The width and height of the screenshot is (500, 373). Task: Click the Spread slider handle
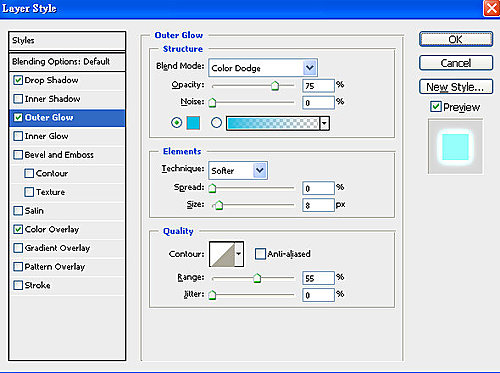click(x=212, y=188)
